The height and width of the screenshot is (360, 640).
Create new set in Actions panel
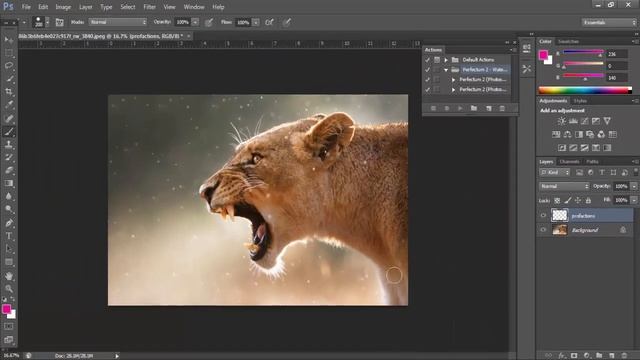(x=474, y=108)
